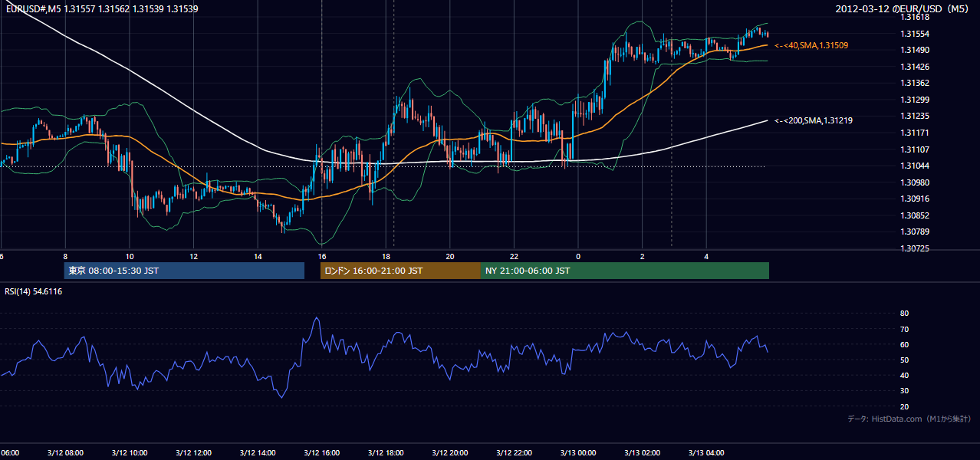This screenshot has width=980, height=460.
Task: Click hour label 22 below price chart
Action: (x=514, y=256)
